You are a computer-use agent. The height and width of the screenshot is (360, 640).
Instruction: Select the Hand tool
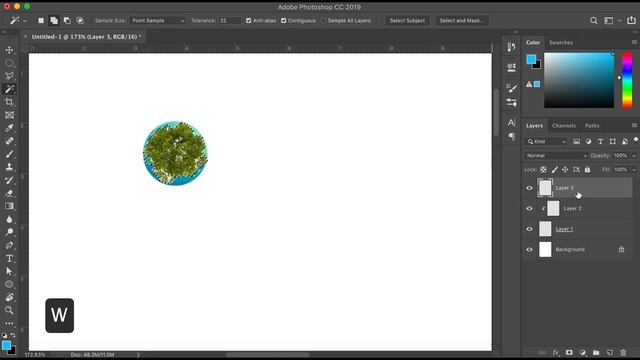click(9, 297)
